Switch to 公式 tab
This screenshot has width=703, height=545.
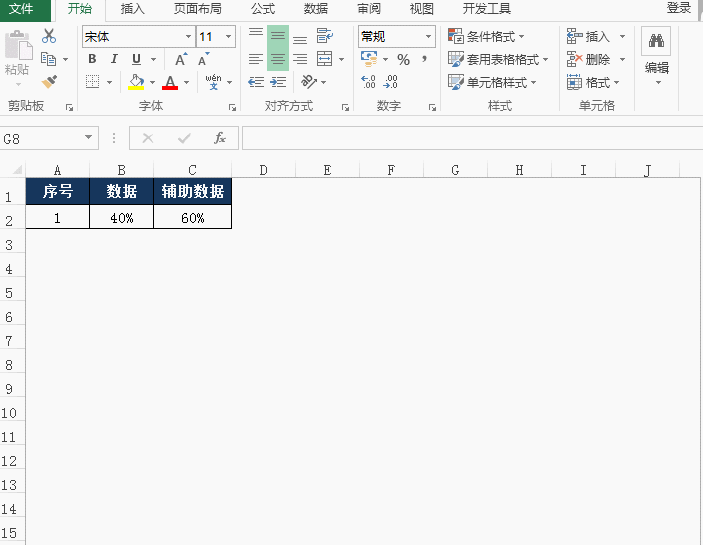click(x=263, y=9)
